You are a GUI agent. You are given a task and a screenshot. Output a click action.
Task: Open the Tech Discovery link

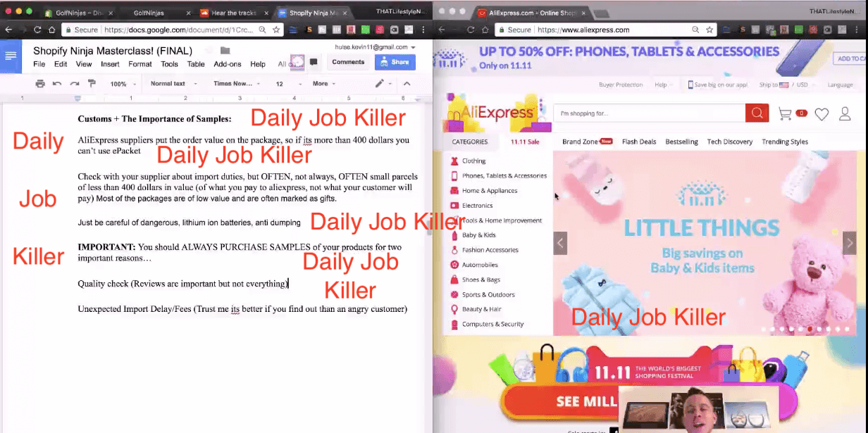coord(730,142)
